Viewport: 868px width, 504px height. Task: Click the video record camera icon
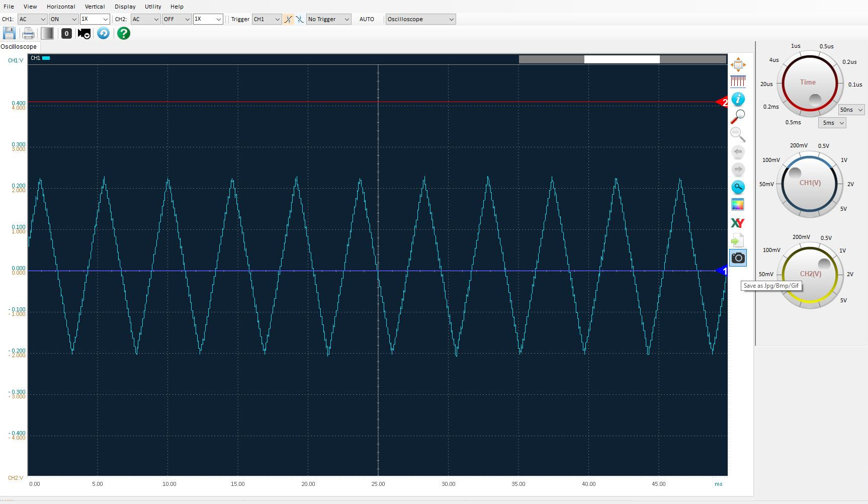[x=84, y=34]
